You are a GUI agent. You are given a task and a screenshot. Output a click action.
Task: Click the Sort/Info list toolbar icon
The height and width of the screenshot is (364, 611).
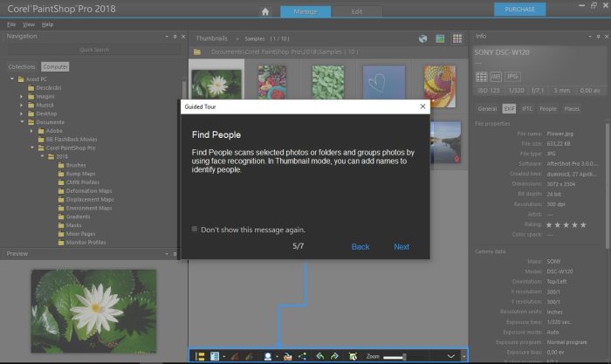(215, 356)
